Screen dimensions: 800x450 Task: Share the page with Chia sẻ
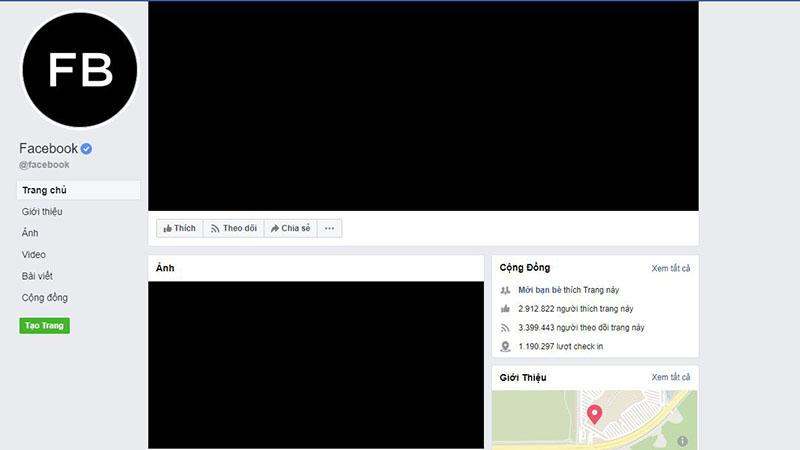click(x=290, y=228)
